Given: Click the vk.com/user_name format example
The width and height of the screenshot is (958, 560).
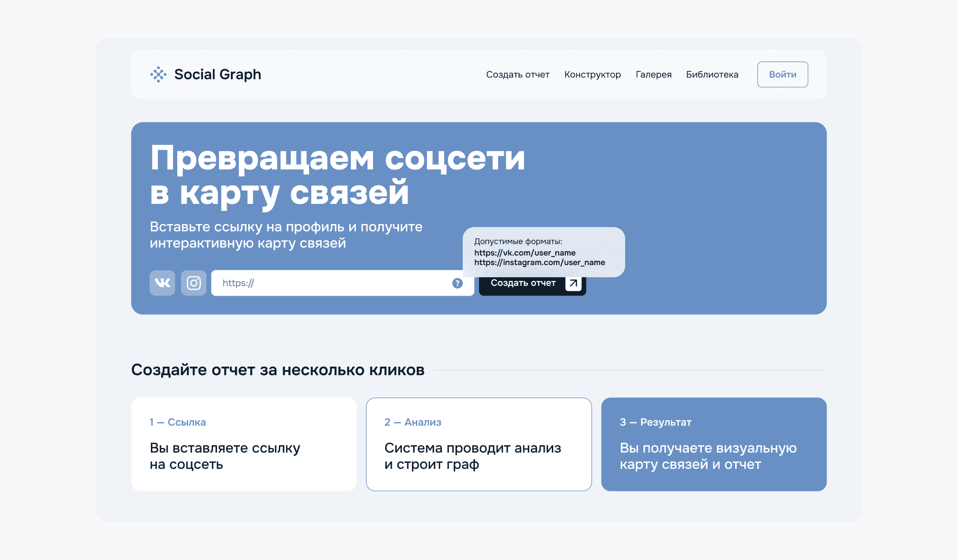Looking at the screenshot, I should point(525,253).
